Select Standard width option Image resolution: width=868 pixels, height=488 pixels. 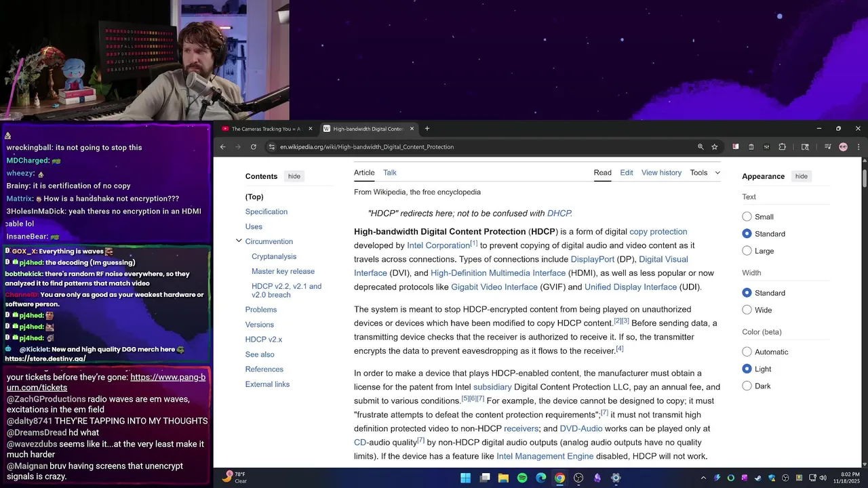747,293
